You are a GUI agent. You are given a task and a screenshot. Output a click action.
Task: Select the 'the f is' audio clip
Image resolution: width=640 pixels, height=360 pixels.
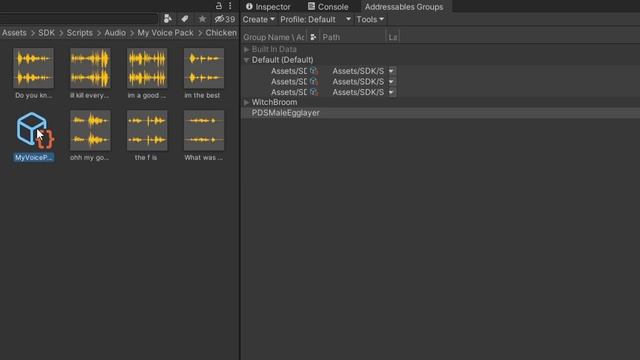pyautogui.click(x=147, y=136)
